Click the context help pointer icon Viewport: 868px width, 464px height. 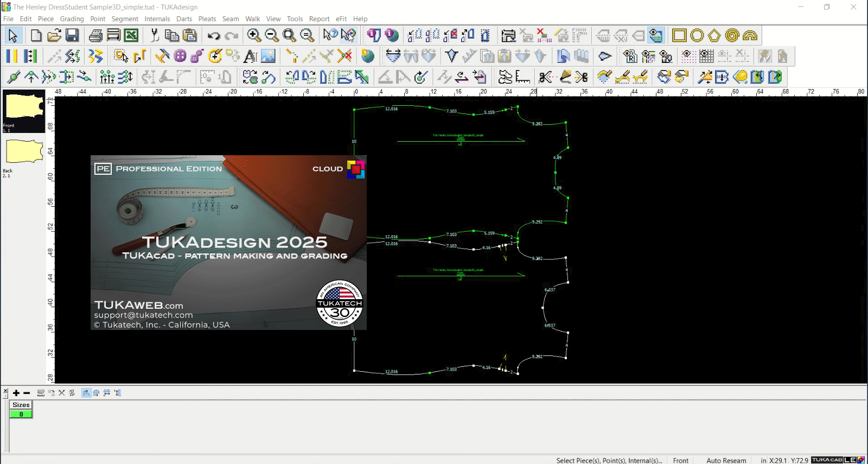[x=330, y=36]
